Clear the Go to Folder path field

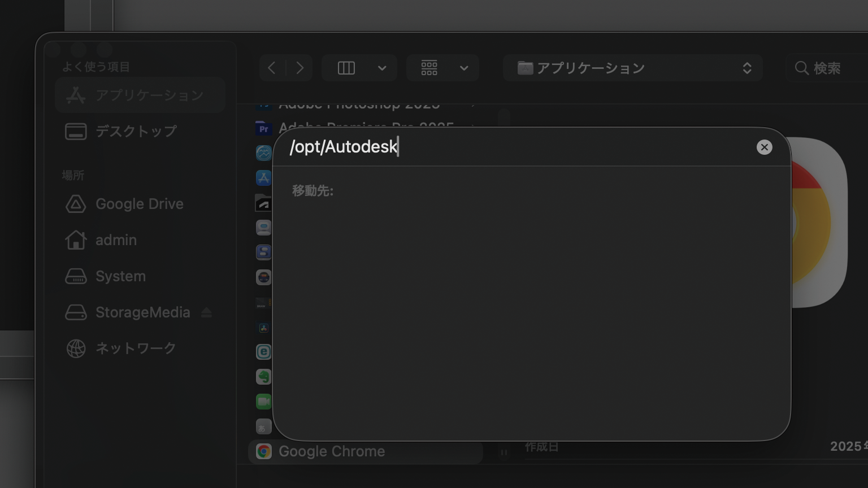pos(764,147)
